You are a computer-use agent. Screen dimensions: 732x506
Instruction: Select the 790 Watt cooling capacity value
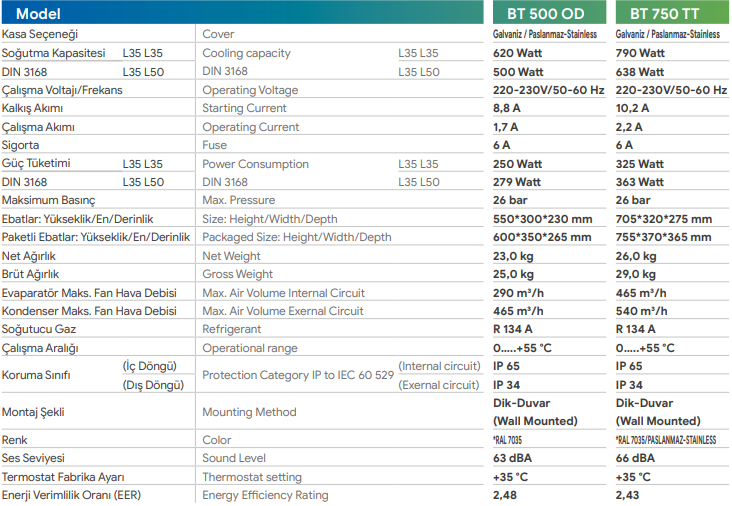pyautogui.click(x=640, y=53)
